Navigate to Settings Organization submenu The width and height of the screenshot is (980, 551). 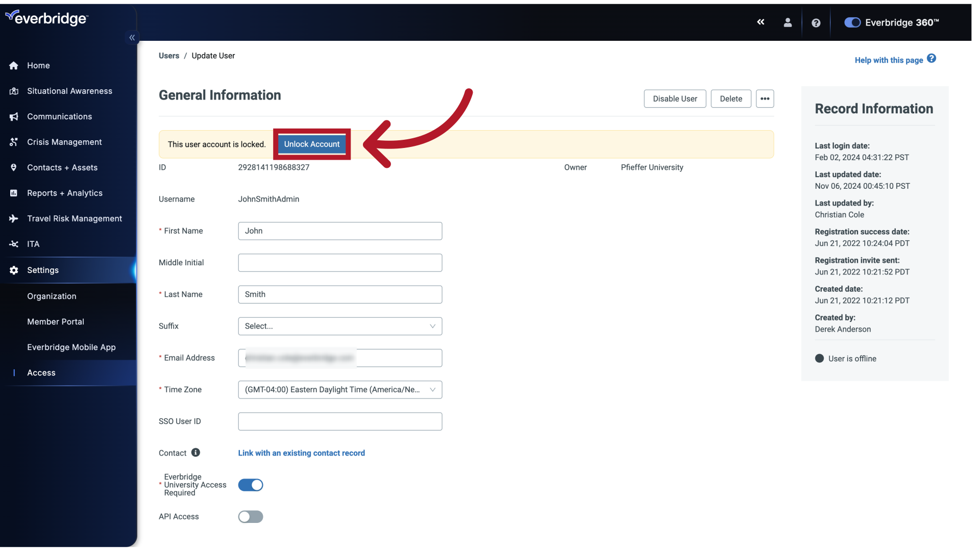pos(51,296)
